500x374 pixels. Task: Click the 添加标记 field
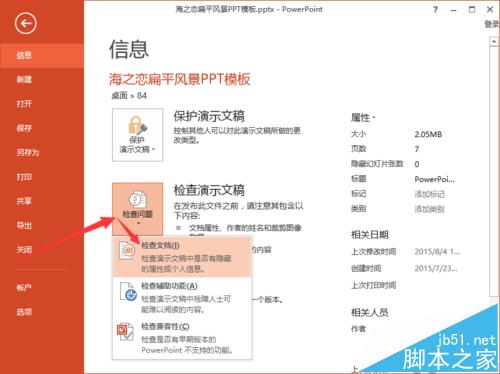click(429, 194)
